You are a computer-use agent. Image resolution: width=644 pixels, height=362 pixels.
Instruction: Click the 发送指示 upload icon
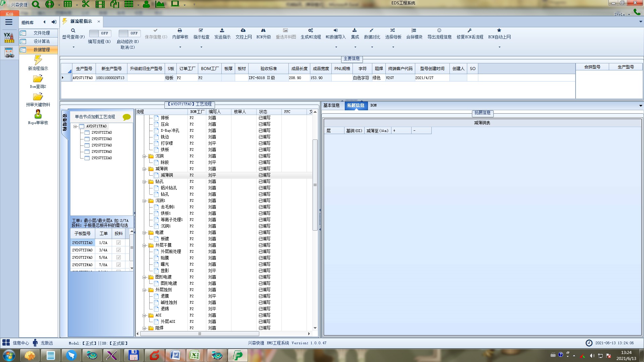(x=222, y=31)
